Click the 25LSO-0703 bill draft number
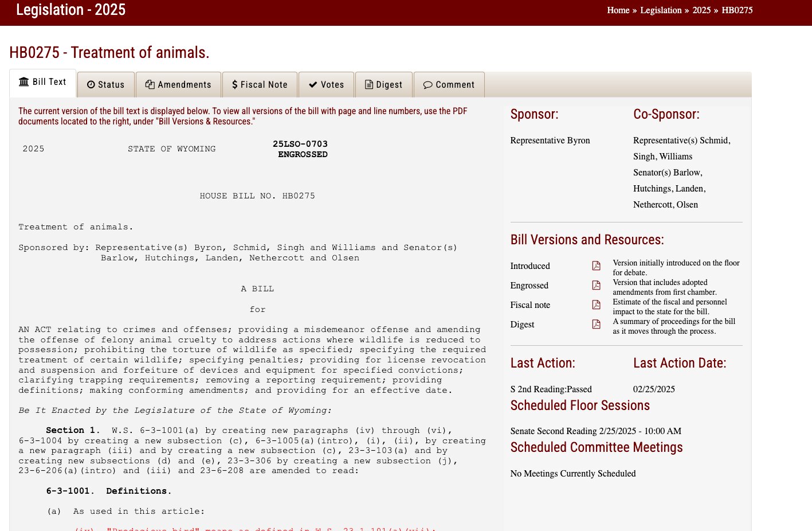Viewport: 812px width, 531px height. 300,144
